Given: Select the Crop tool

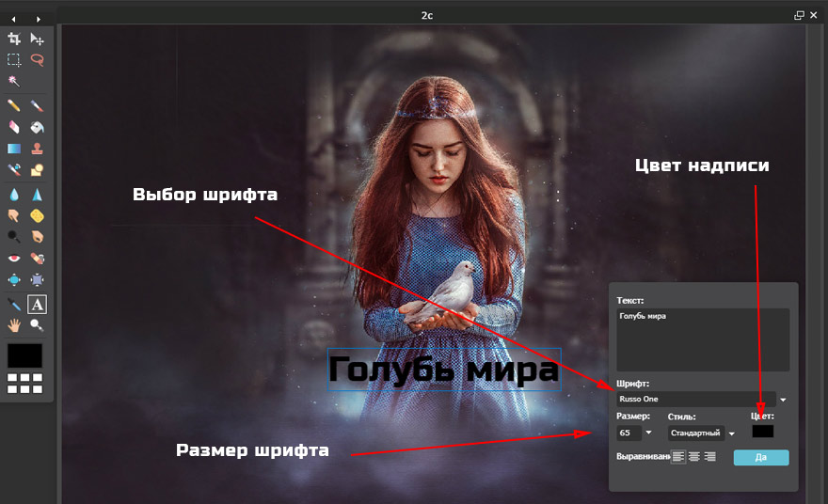Looking at the screenshot, I should (x=14, y=39).
